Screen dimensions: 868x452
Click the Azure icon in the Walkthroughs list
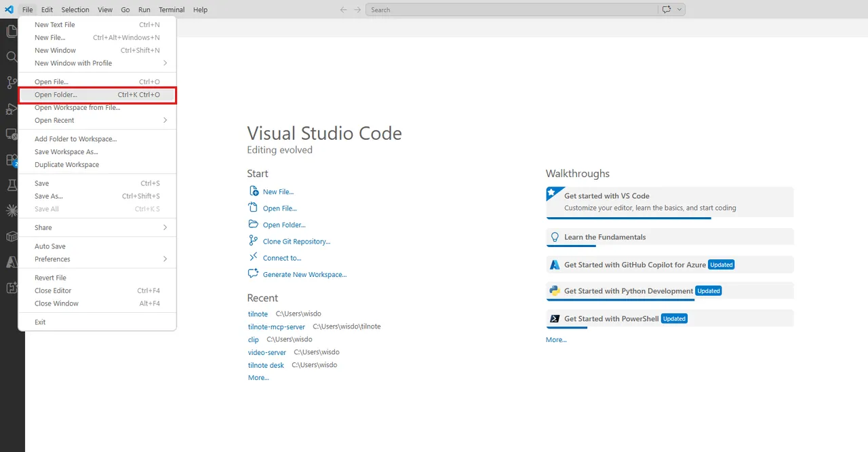(555, 265)
